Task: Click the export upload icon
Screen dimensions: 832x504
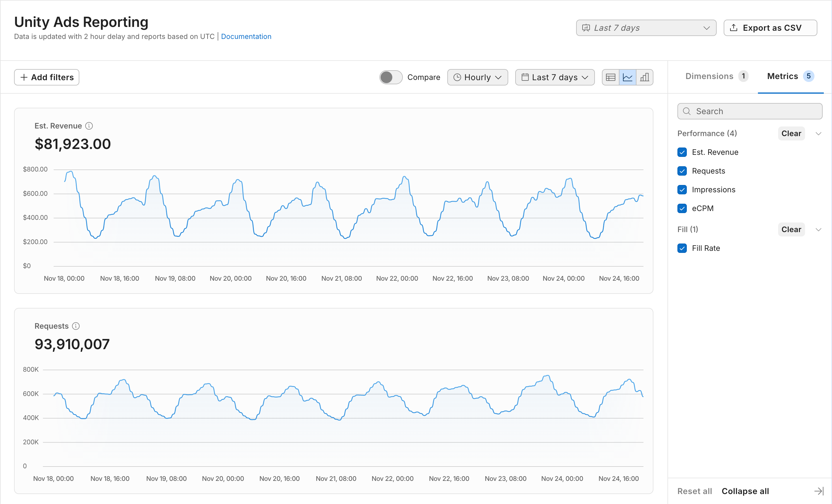Action: pos(733,28)
